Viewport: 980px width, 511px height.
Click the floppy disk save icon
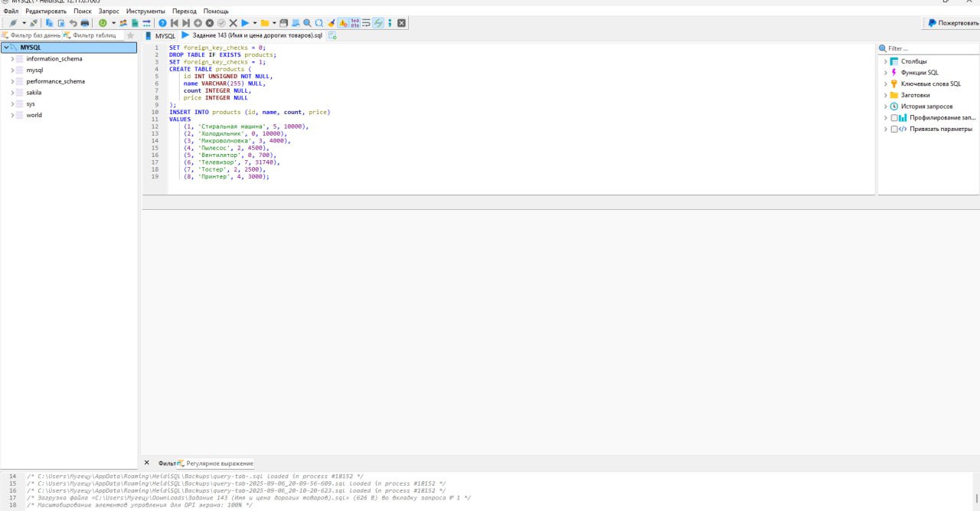(284, 23)
